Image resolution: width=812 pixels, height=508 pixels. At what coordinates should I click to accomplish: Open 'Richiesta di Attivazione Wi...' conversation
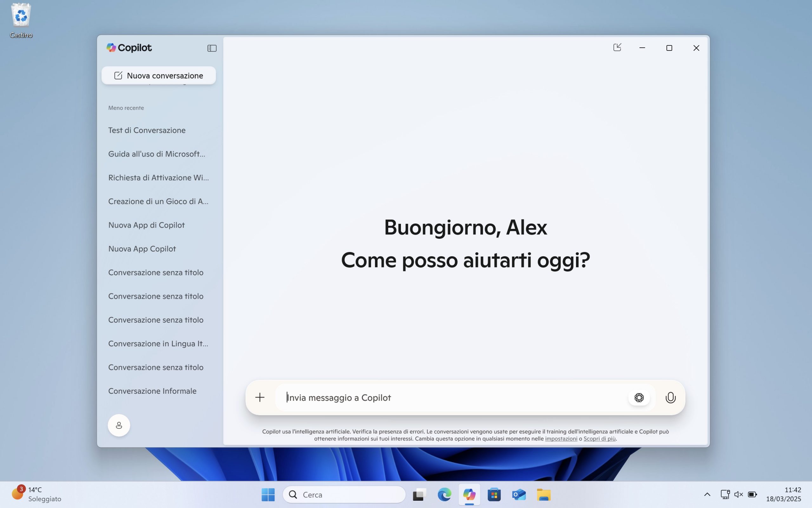pyautogui.click(x=158, y=177)
